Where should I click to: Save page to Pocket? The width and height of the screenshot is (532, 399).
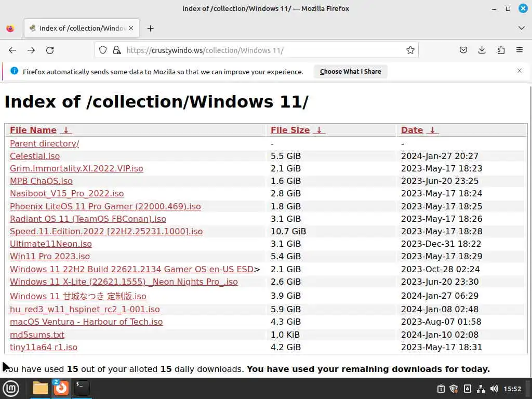click(463, 50)
